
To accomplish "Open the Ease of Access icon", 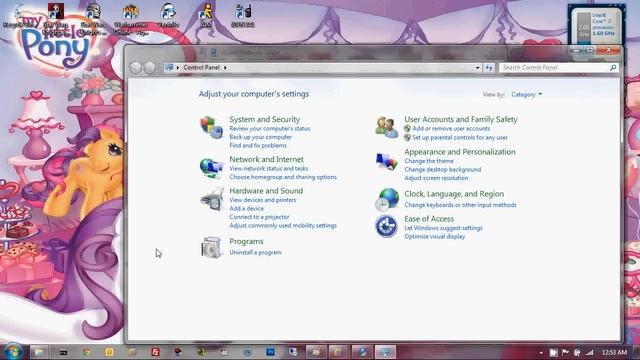I will (386, 226).
